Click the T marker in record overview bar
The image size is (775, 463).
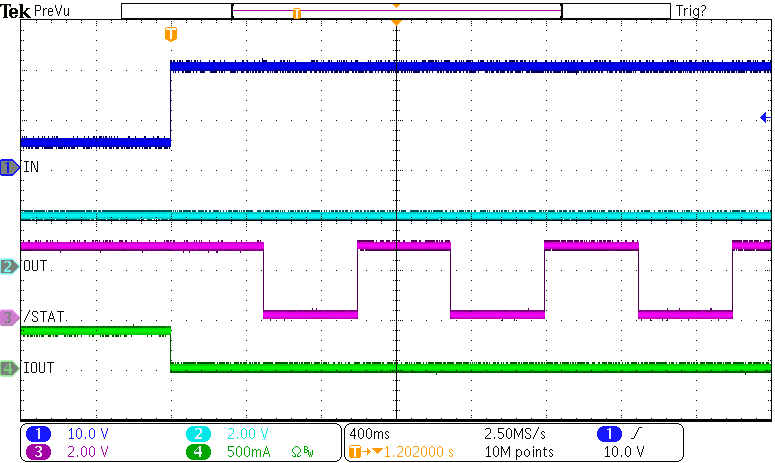click(x=297, y=13)
